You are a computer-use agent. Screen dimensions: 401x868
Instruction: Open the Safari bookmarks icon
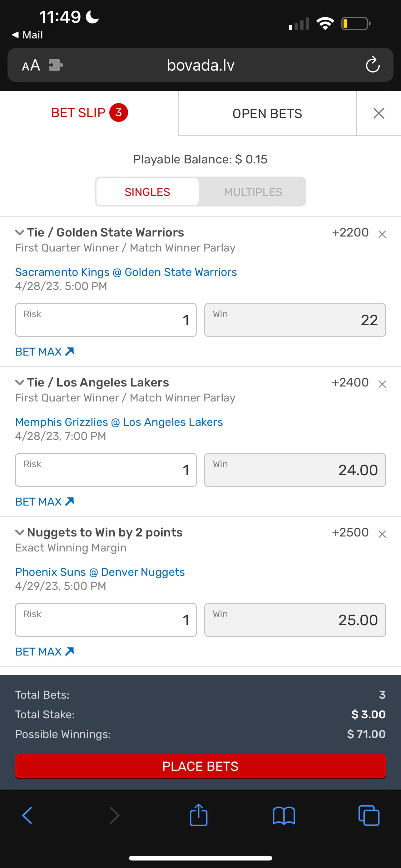pos(284,816)
